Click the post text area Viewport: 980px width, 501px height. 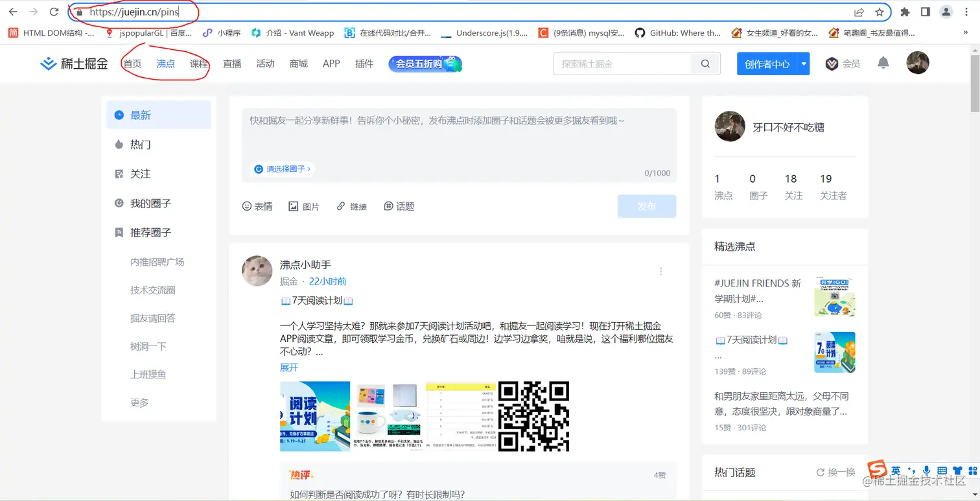click(x=459, y=145)
